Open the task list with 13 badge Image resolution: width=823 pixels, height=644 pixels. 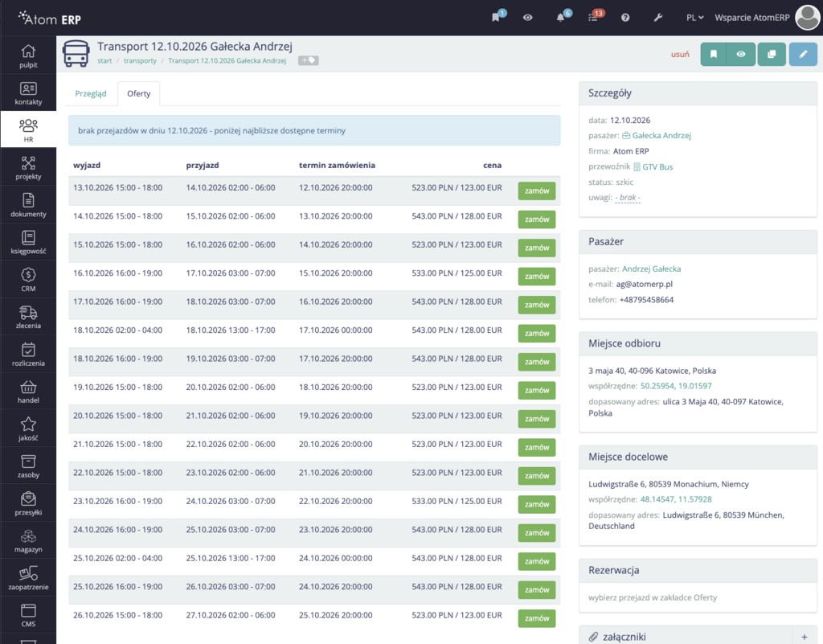pyautogui.click(x=593, y=18)
